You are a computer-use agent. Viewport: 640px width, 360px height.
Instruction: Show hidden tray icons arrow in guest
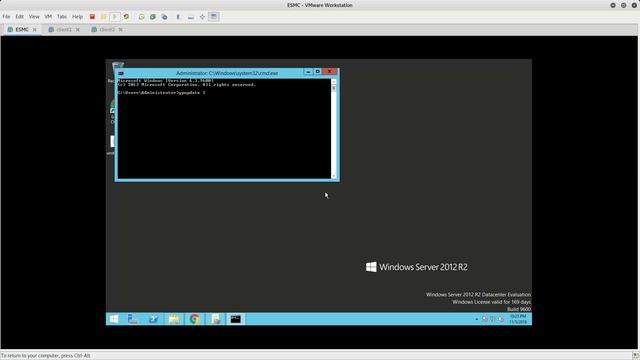coord(476,319)
